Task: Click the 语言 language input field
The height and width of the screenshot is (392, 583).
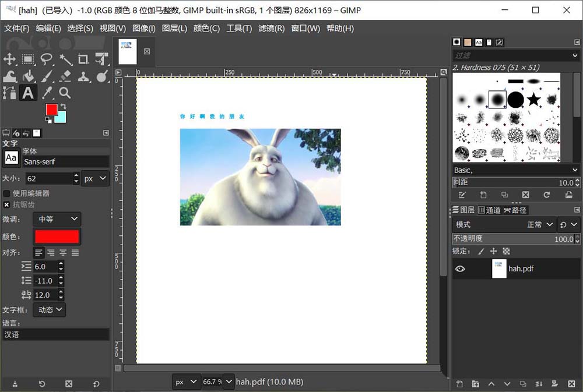Action: (x=56, y=334)
